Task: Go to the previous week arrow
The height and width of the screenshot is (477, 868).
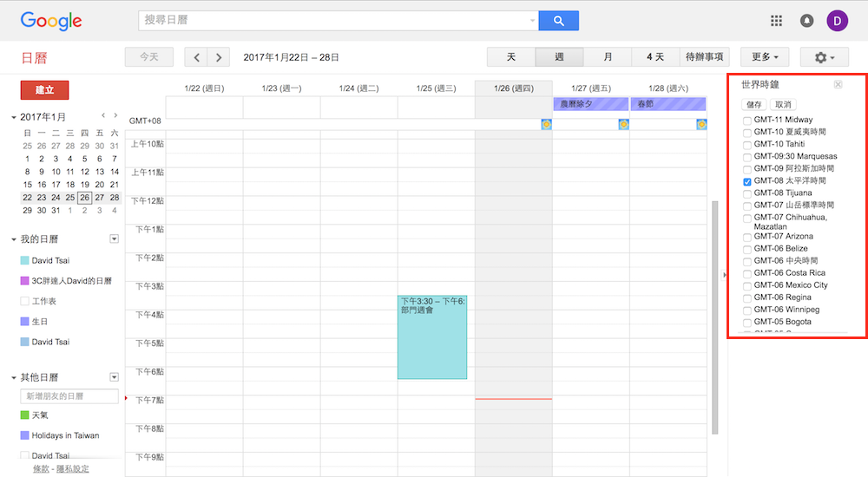Action: (x=197, y=57)
